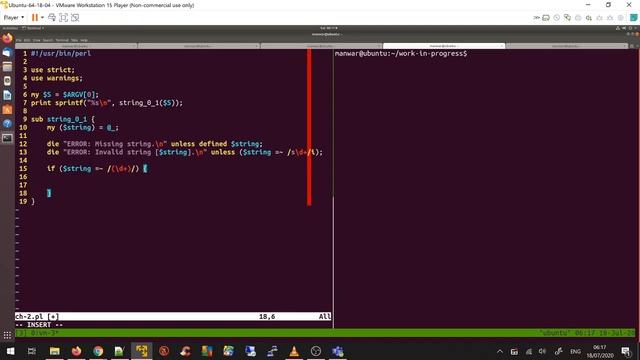Enter VMware full screen mode

pyautogui.click(x=63, y=18)
